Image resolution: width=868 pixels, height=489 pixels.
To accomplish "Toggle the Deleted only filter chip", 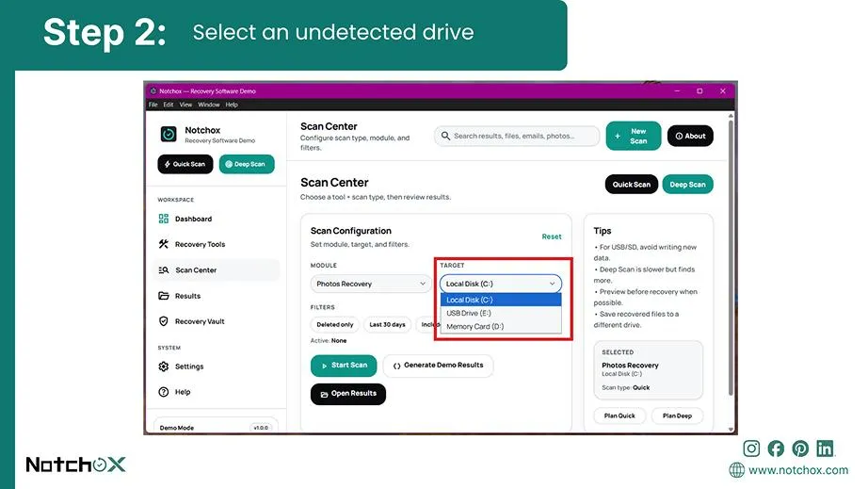I will click(335, 324).
